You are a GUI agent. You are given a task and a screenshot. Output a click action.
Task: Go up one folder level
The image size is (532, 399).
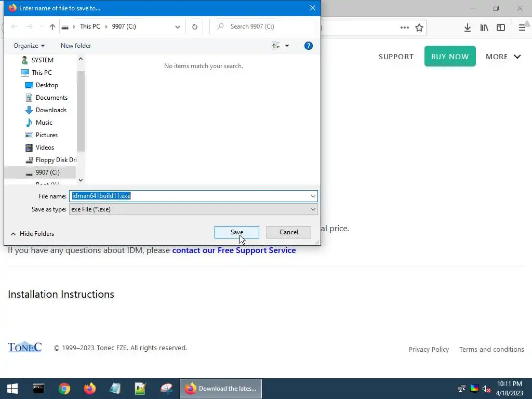point(52,26)
